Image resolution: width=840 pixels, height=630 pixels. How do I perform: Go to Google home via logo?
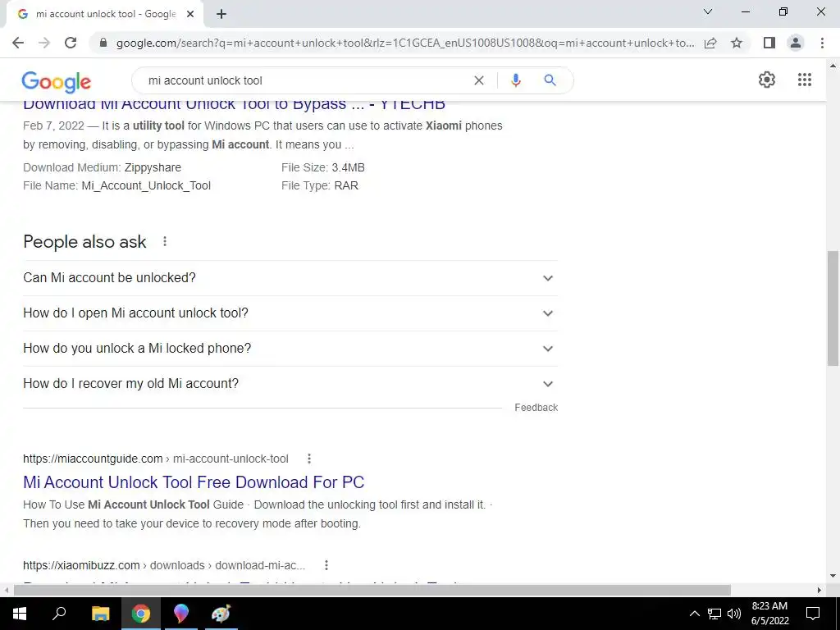pos(57,82)
